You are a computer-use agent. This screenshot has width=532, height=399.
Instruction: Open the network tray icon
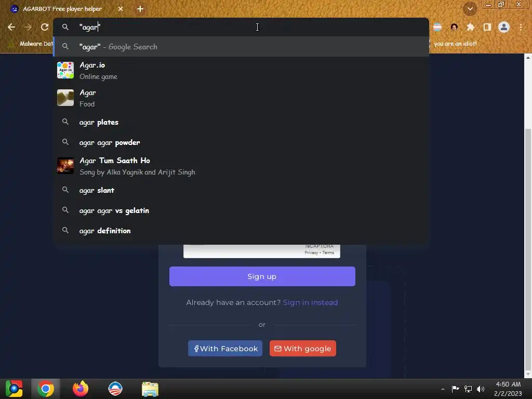468,389
